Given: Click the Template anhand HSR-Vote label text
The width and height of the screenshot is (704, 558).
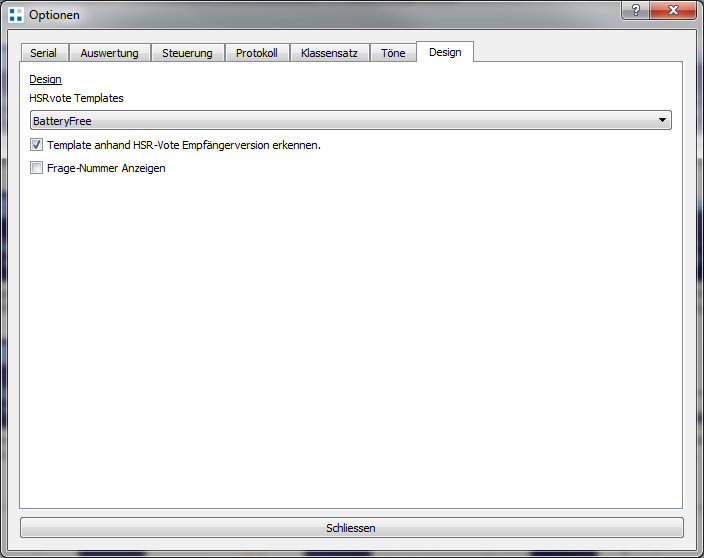Looking at the screenshot, I should click(183, 145).
